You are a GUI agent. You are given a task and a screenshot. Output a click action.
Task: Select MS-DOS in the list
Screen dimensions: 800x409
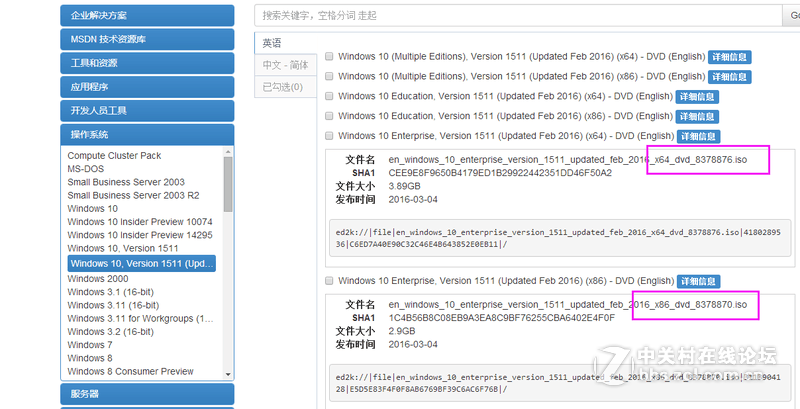(86, 169)
